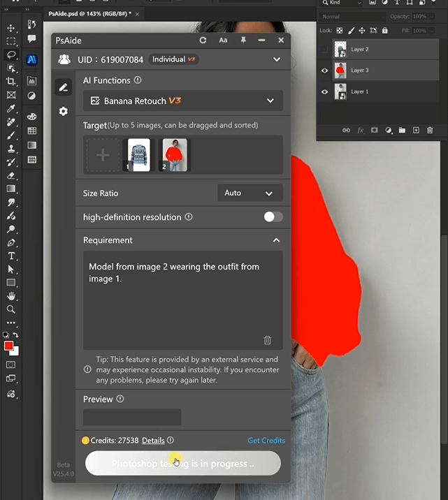Image resolution: width=448 pixels, height=500 pixels.
Task: Create a new layer group folder
Action: 402,130
